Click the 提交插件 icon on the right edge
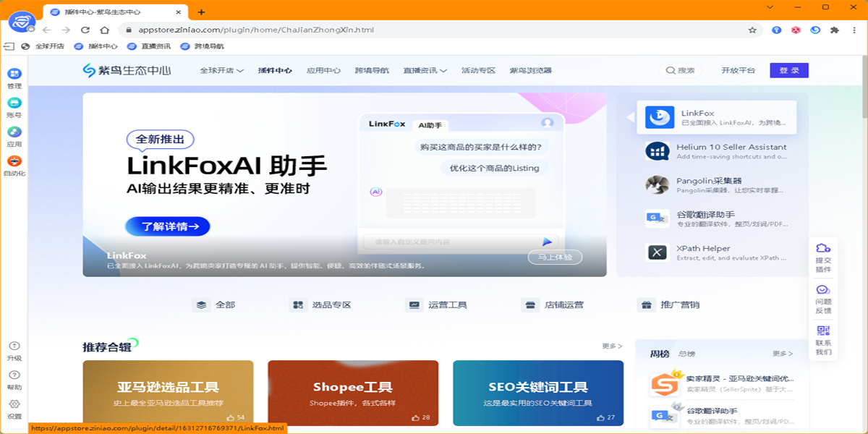868x434 pixels. [x=823, y=252]
